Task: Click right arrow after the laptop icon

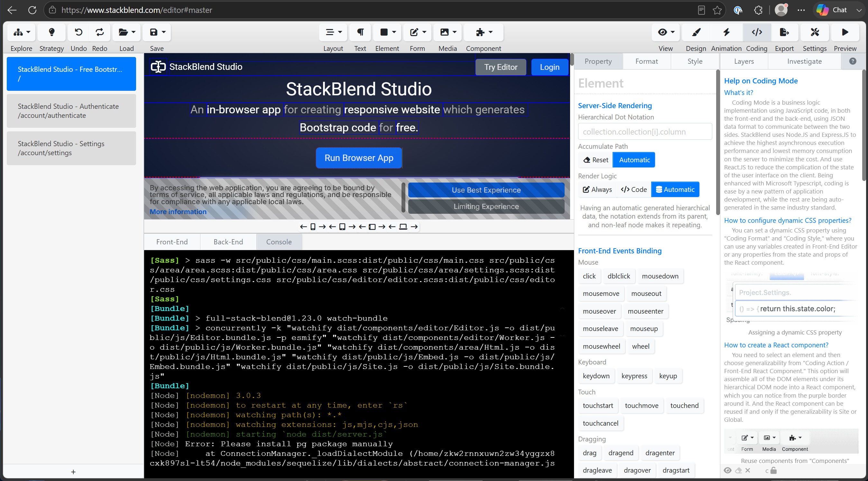Action: [x=414, y=227]
